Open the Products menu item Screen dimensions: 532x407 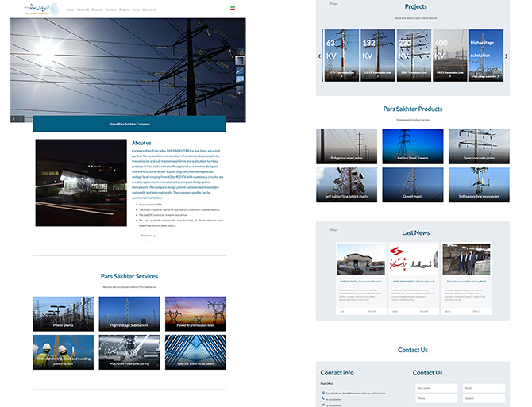[x=97, y=10]
